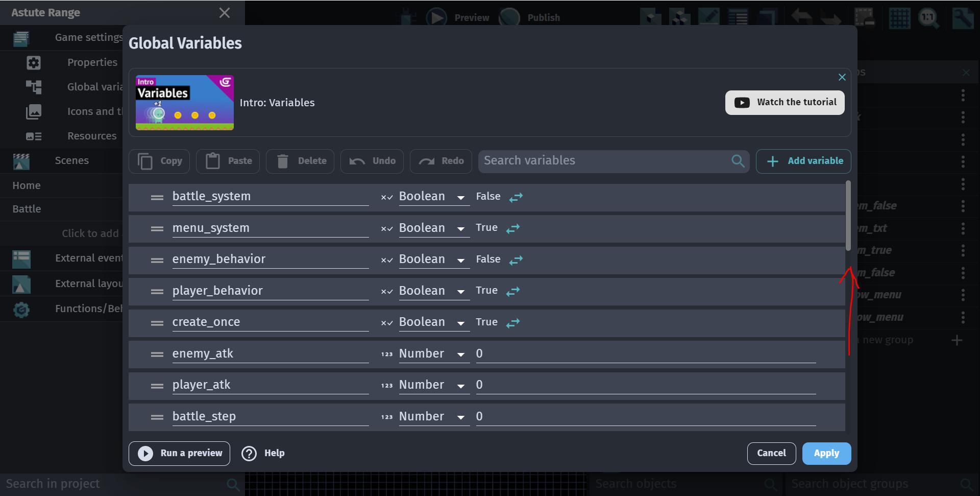Click the Delete trash icon
This screenshot has height=496, width=980.
pyautogui.click(x=283, y=161)
